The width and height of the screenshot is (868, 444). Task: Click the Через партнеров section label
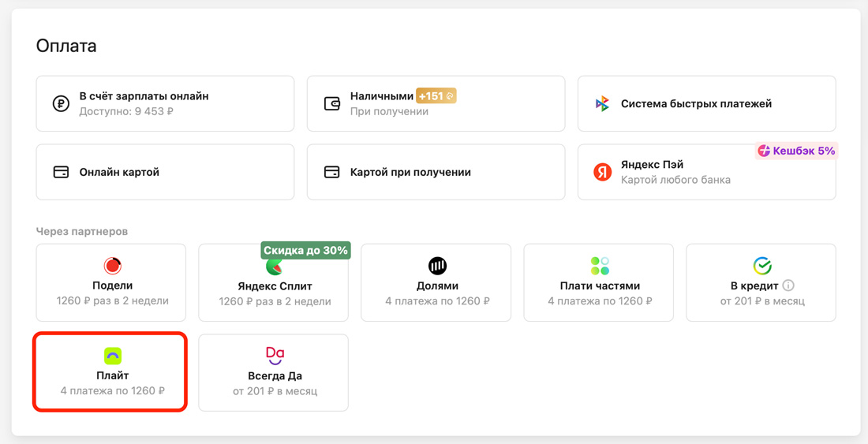pyautogui.click(x=82, y=231)
